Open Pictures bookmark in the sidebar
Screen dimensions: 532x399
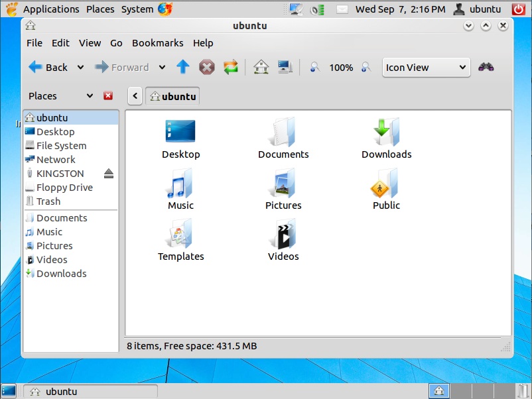click(71, 245)
